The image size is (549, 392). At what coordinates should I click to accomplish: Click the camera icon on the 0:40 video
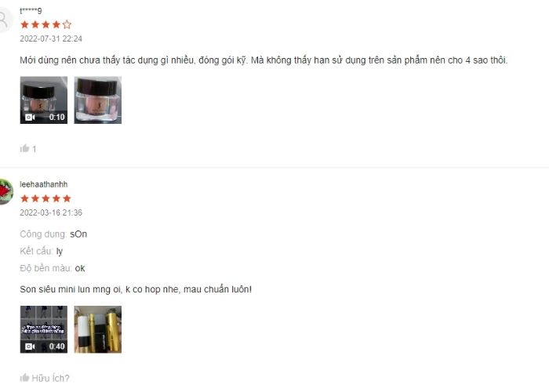point(30,347)
